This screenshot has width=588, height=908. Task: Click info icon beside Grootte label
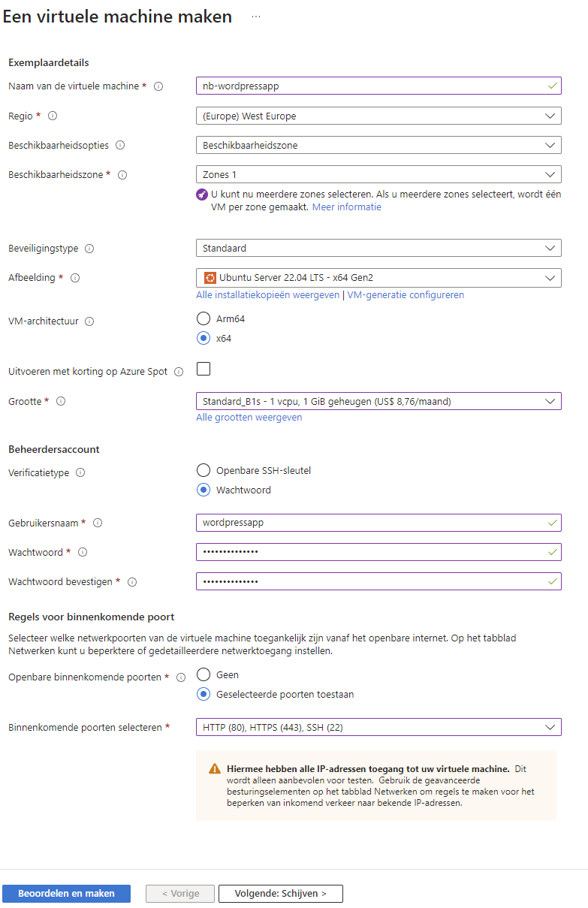(x=61, y=402)
